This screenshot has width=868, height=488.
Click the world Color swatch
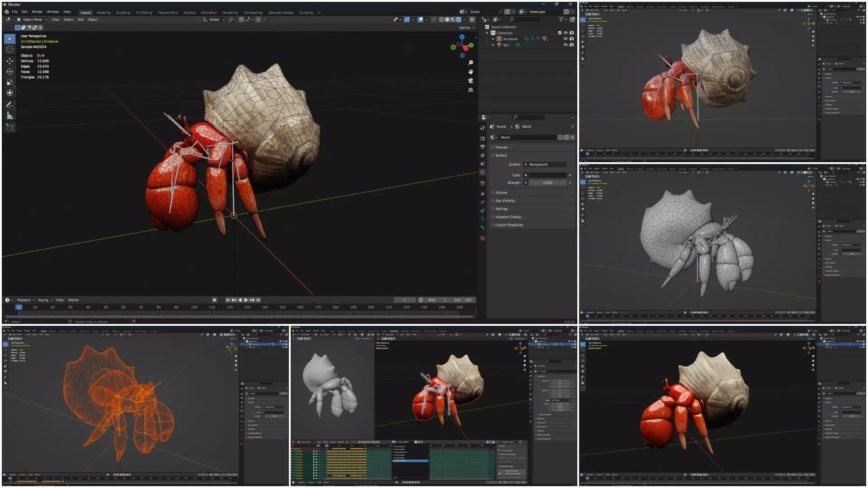click(547, 175)
